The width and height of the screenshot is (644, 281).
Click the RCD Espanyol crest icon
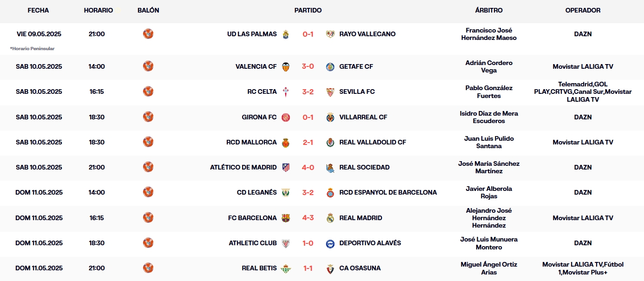coord(330,192)
